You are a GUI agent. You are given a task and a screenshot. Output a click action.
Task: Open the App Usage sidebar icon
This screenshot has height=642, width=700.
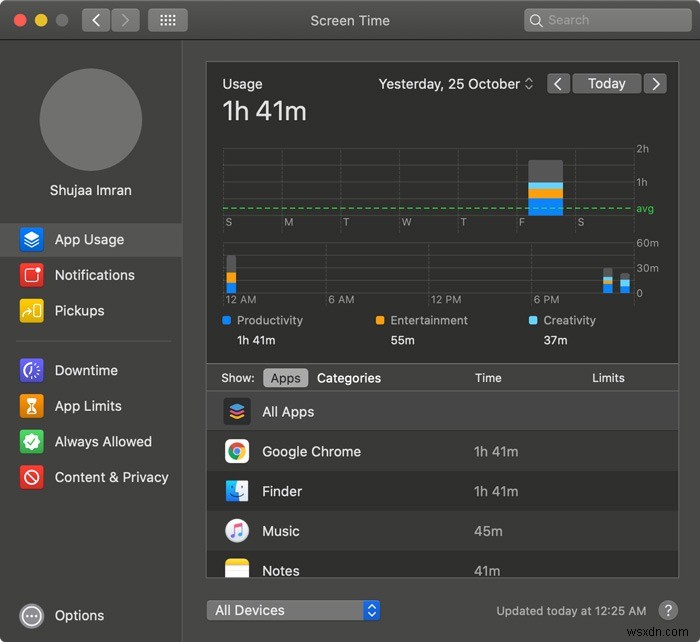pyautogui.click(x=32, y=240)
